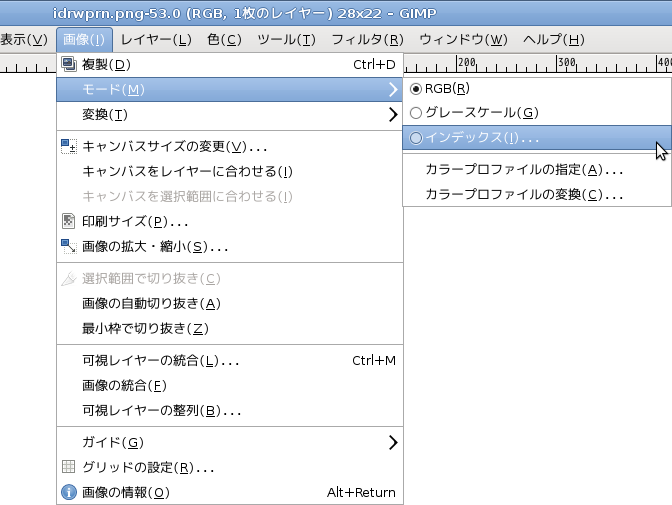Choose 画像の自動切り抜き(A)
The width and height of the screenshot is (672, 505).
click(230, 304)
